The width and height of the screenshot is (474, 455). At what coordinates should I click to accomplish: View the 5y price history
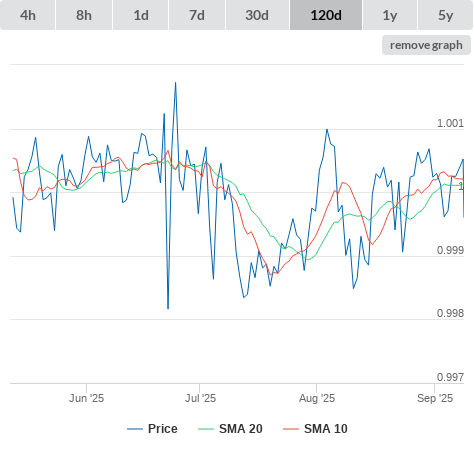pos(446,15)
